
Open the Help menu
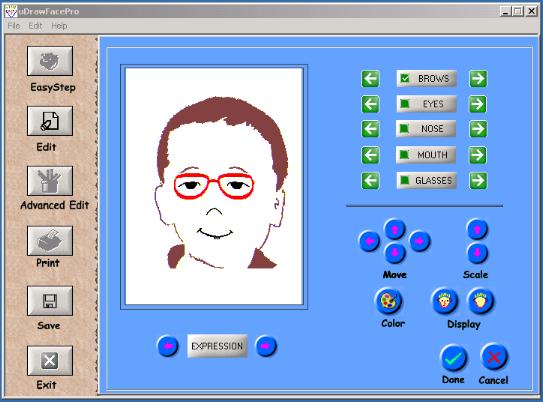coord(59,26)
